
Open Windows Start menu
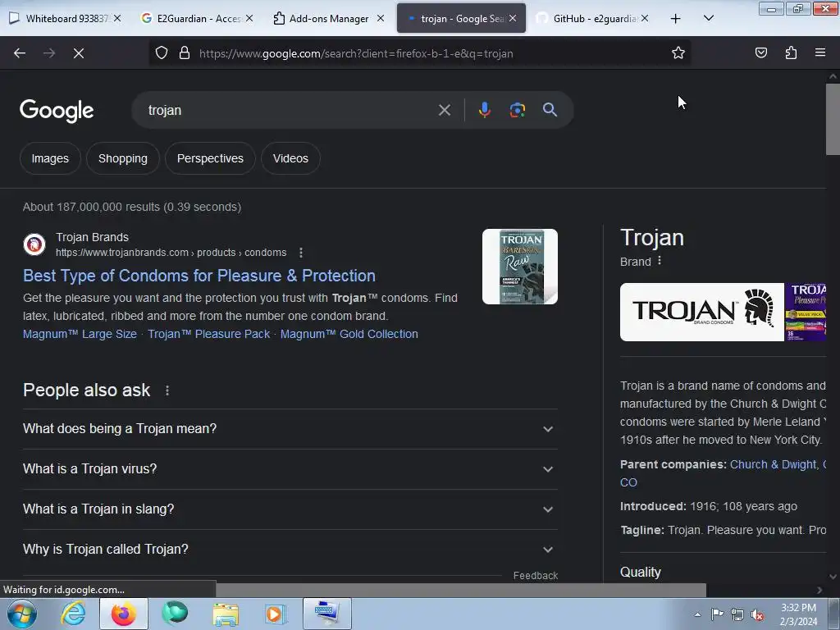21,614
